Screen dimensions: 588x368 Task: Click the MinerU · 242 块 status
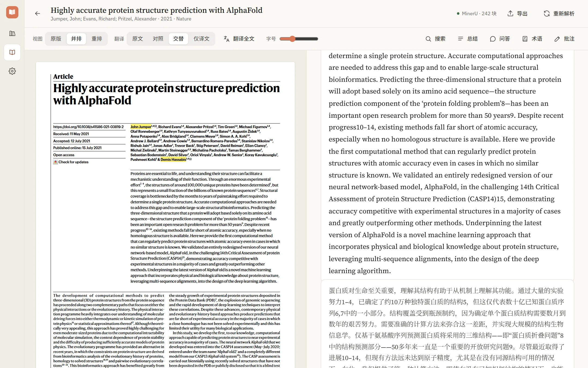(477, 14)
